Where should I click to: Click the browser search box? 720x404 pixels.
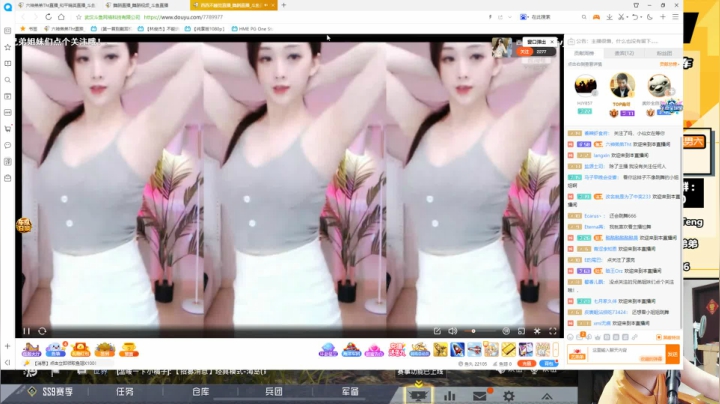pos(553,17)
